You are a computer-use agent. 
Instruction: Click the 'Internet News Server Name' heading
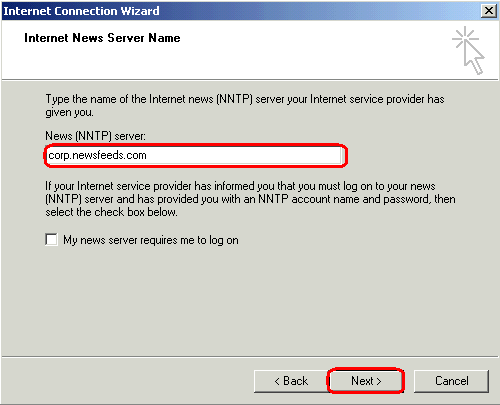[102, 38]
